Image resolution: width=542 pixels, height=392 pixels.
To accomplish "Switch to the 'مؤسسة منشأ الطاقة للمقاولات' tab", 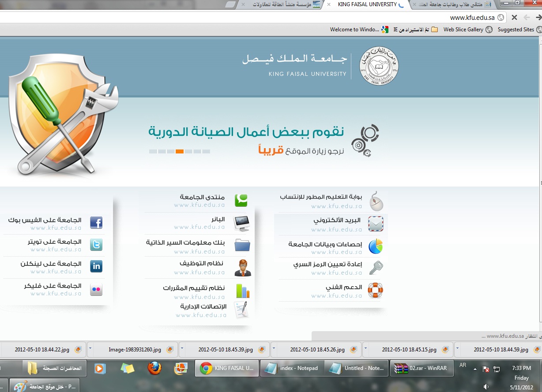I will coord(282,4).
